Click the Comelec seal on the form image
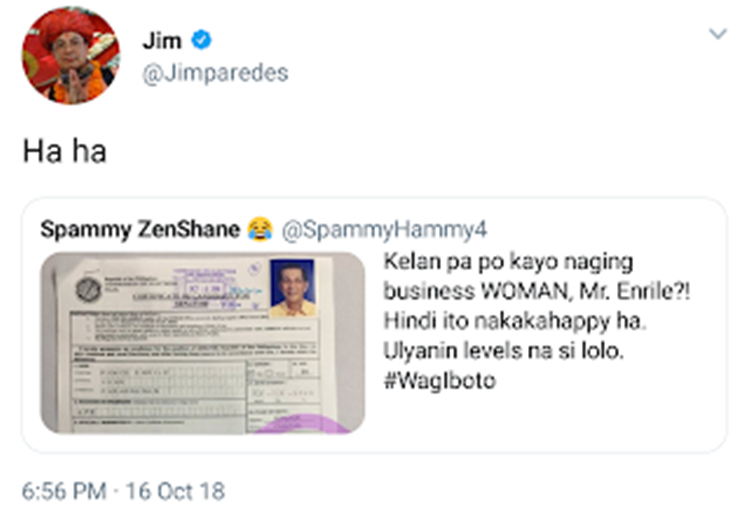This screenshot has height=525, width=750. pos(88,290)
